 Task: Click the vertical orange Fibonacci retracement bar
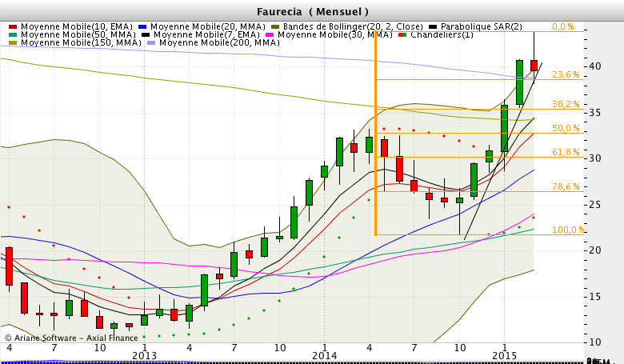click(x=376, y=133)
